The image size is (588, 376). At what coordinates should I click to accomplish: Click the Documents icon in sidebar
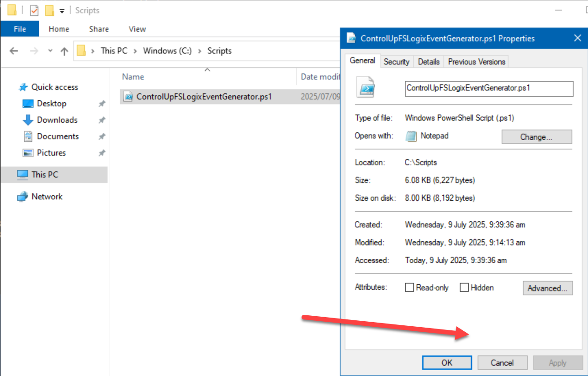click(28, 136)
